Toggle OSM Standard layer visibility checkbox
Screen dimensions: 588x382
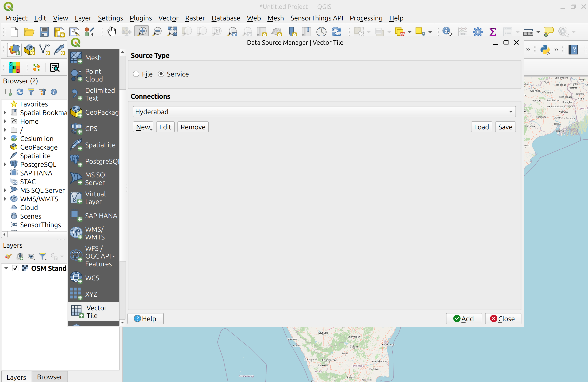pyautogui.click(x=15, y=268)
